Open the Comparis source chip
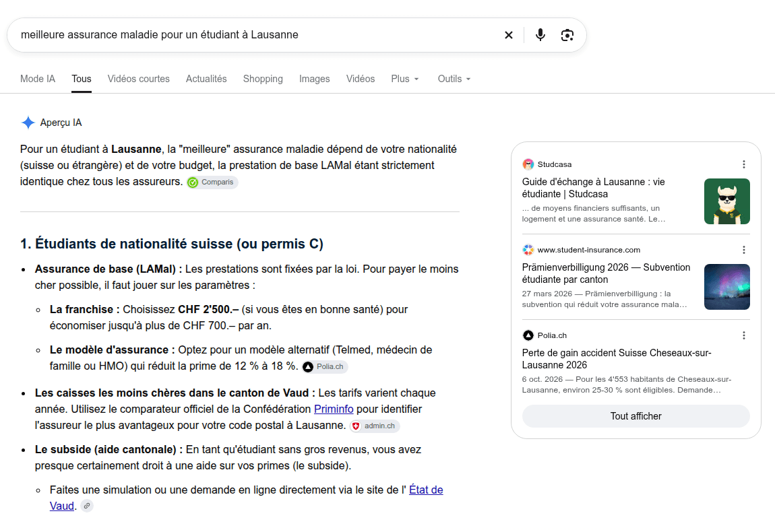Viewport: 775px width, 532px height. tap(212, 182)
